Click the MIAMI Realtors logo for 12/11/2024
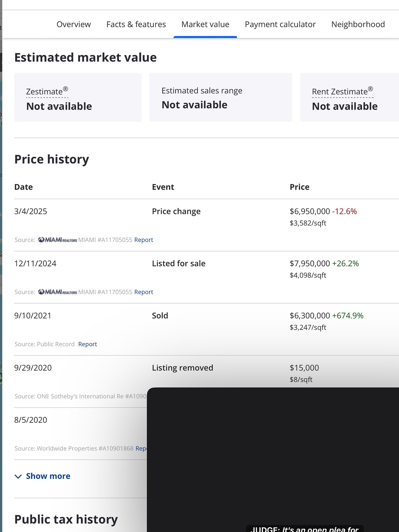The width and height of the screenshot is (399, 532). coord(58,292)
